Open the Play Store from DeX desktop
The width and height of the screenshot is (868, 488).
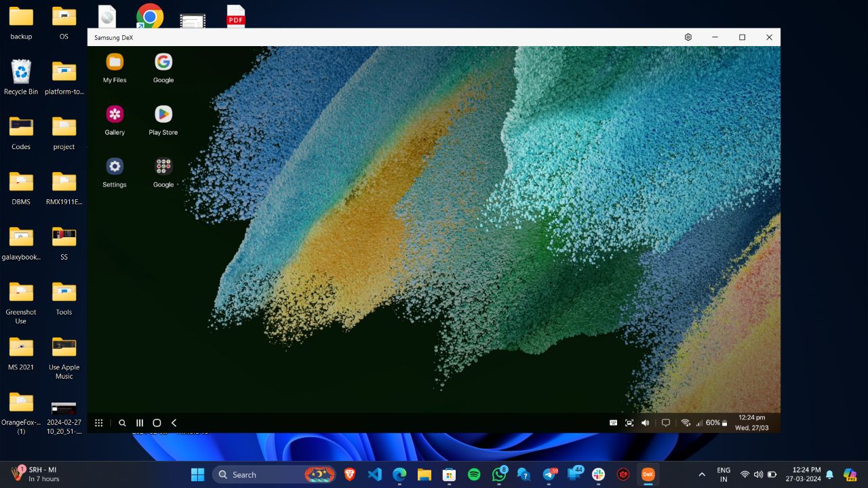(163, 119)
